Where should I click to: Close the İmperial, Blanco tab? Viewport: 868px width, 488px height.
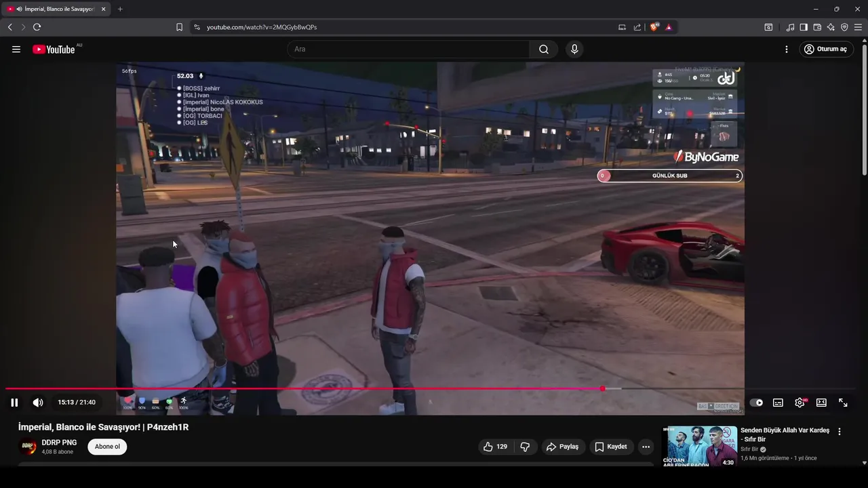tap(103, 9)
